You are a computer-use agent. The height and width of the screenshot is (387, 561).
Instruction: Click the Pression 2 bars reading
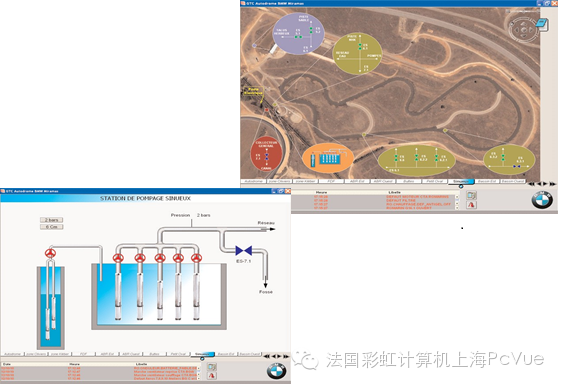pos(191,215)
